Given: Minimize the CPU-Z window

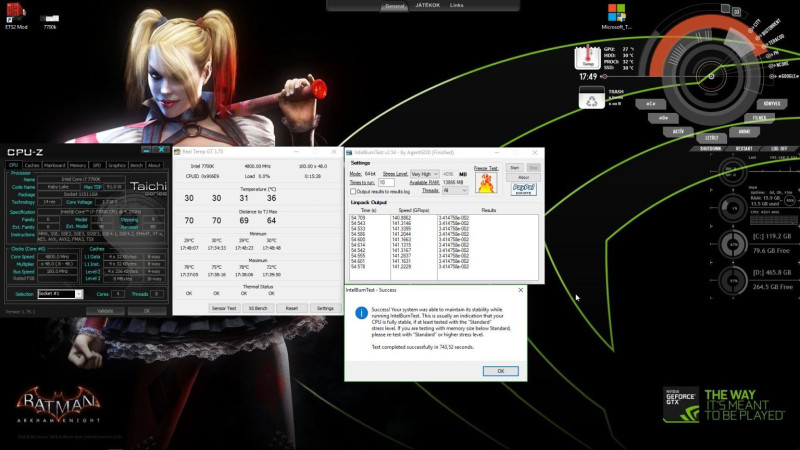Looking at the screenshot, I should pos(146,149).
